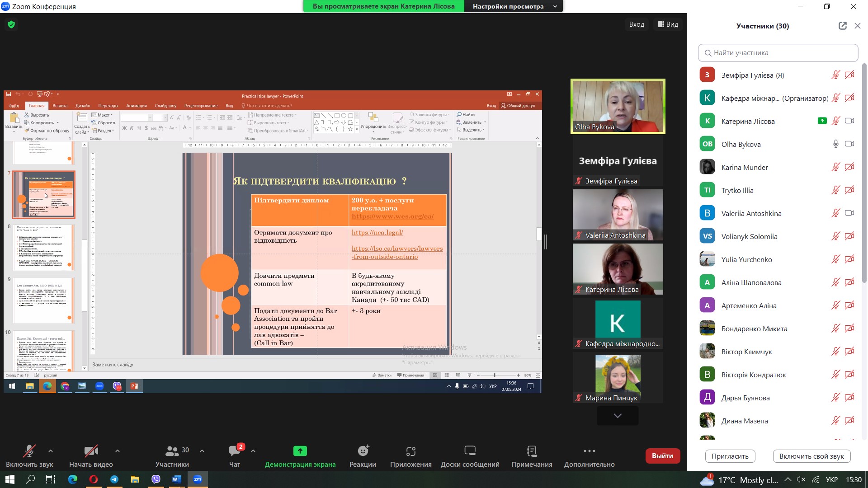Open Настройки просмотра dropdown
The height and width of the screenshot is (488, 868).
click(x=514, y=6)
